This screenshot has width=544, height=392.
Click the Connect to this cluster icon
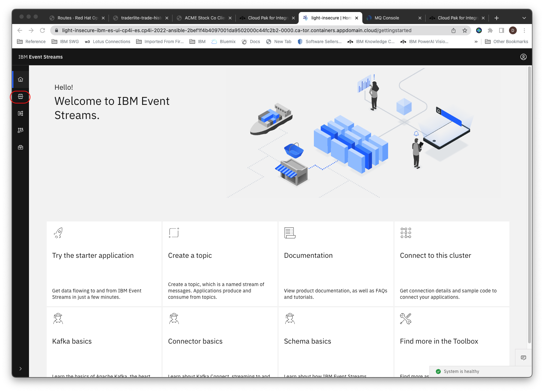pos(406,233)
